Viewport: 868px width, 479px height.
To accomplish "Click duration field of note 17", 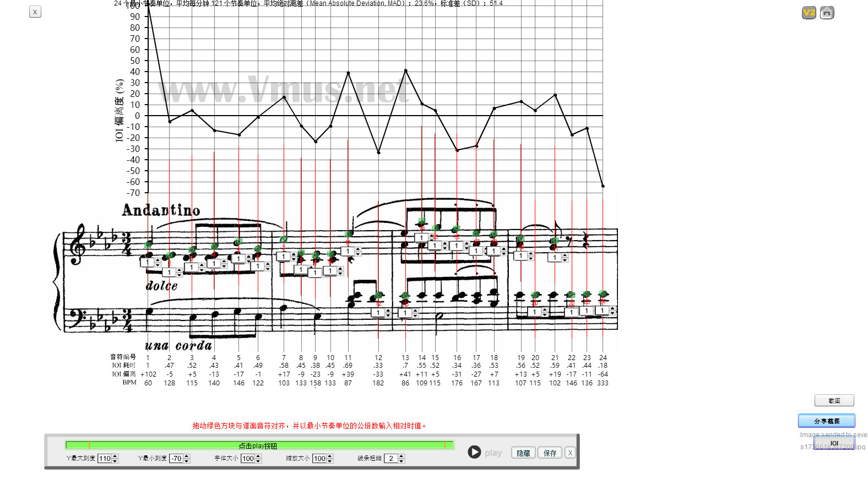I will click(476, 251).
